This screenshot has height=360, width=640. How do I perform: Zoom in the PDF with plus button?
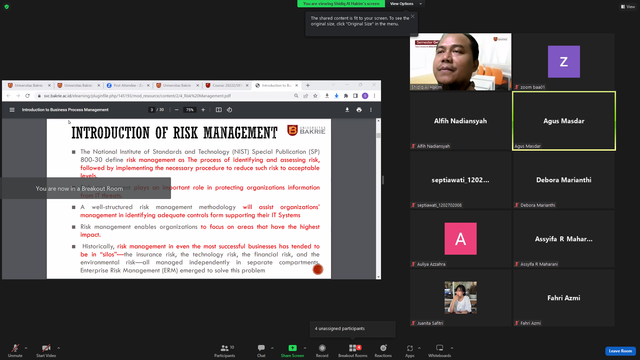tap(203, 110)
